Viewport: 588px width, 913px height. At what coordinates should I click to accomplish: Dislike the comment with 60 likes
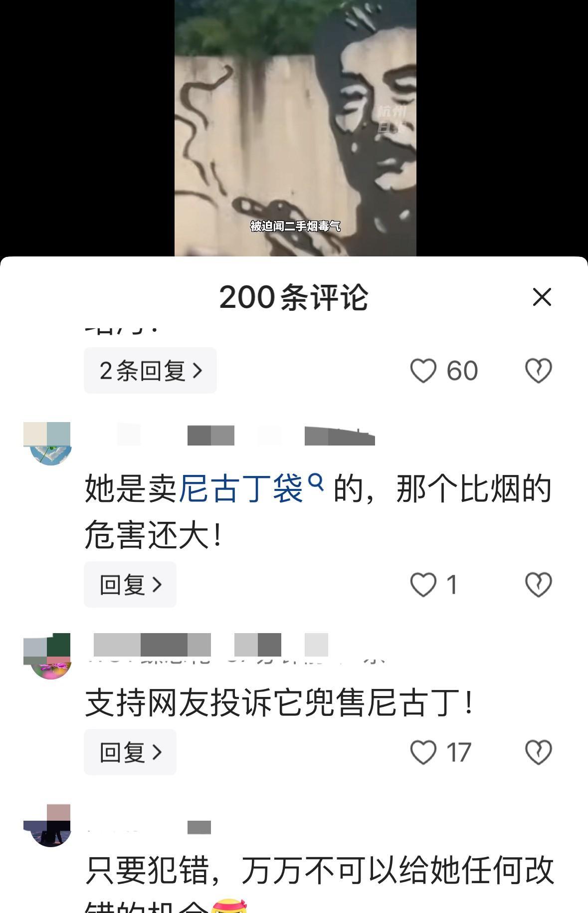(x=539, y=371)
